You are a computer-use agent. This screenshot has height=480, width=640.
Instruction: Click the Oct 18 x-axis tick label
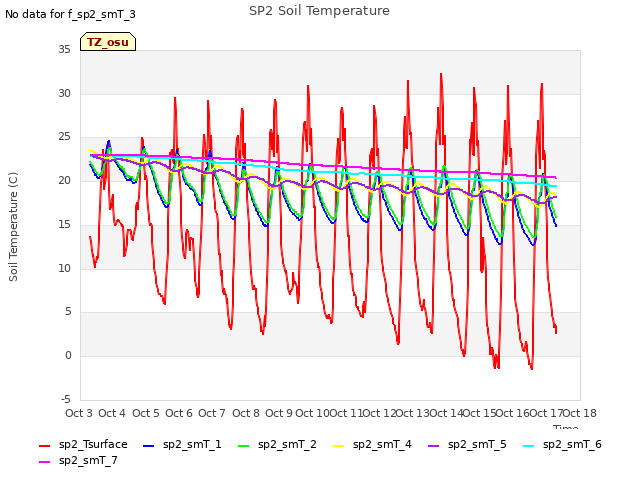(x=580, y=413)
